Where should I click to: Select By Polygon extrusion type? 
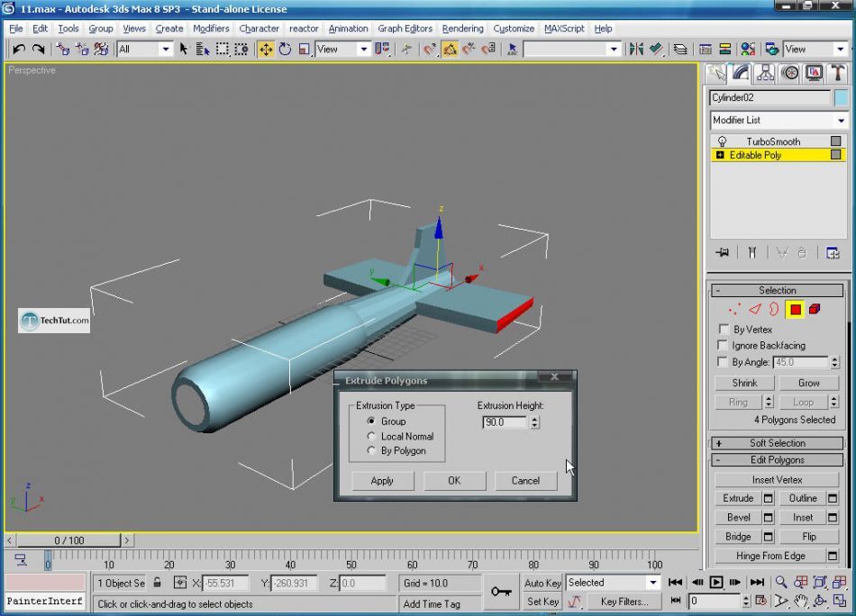(x=371, y=450)
